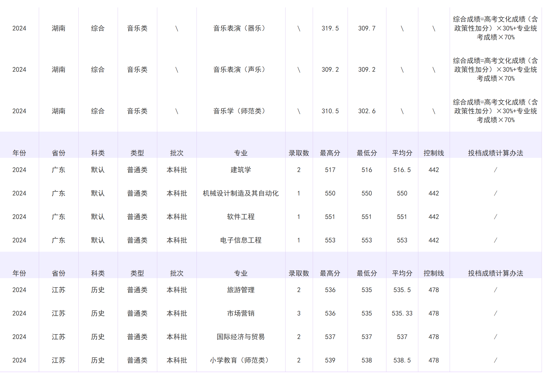Click the 控制线 column header

point(433,153)
